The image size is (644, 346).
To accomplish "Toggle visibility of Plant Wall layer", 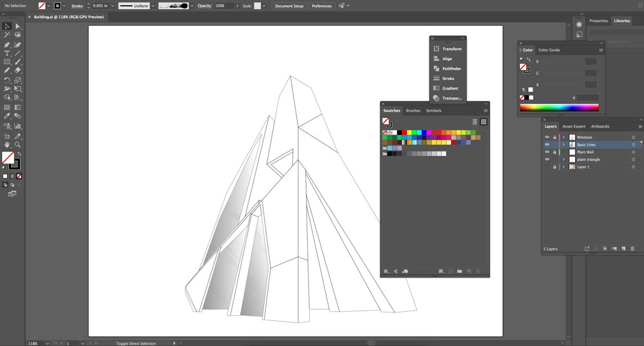I will 547,152.
